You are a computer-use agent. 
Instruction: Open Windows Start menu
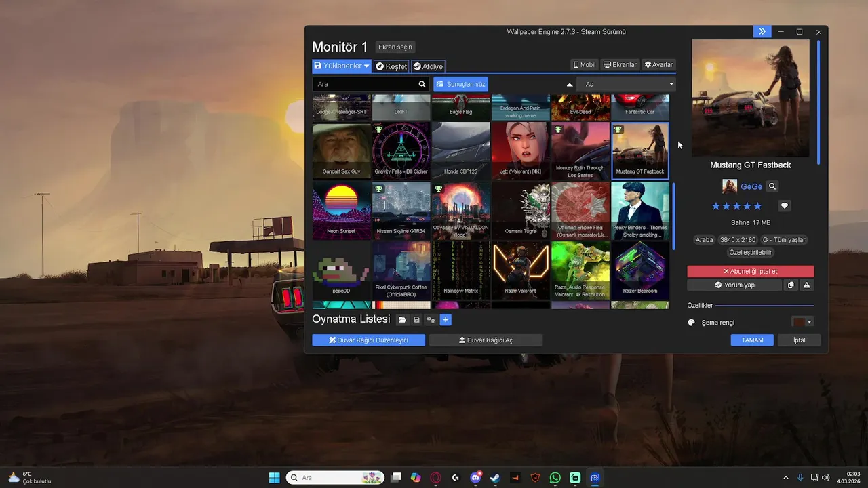pos(274,478)
